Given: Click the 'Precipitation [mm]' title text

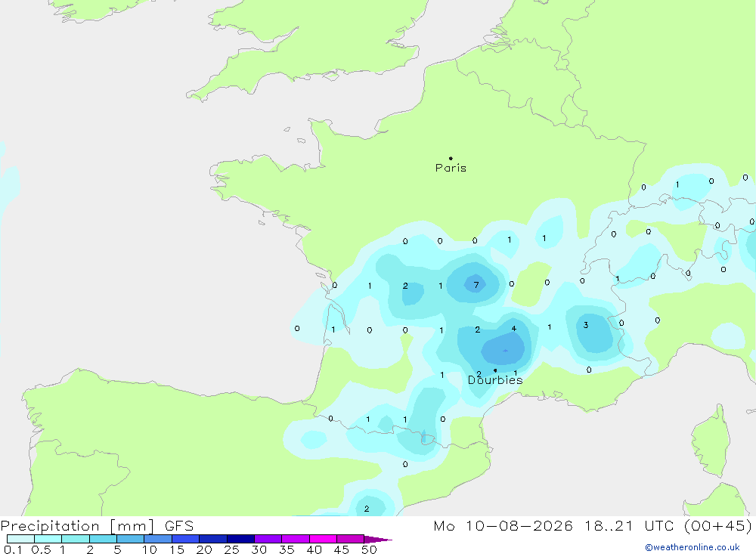Looking at the screenshot, I should coord(77,526).
